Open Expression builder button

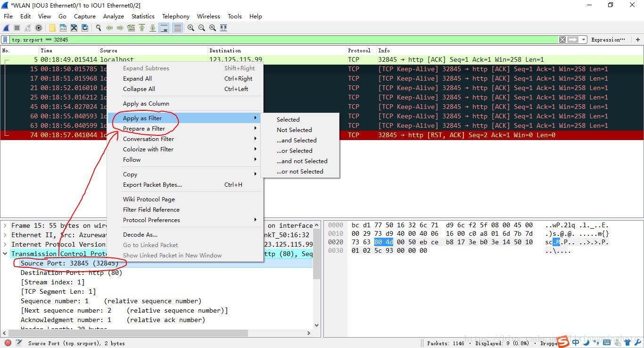coord(608,40)
